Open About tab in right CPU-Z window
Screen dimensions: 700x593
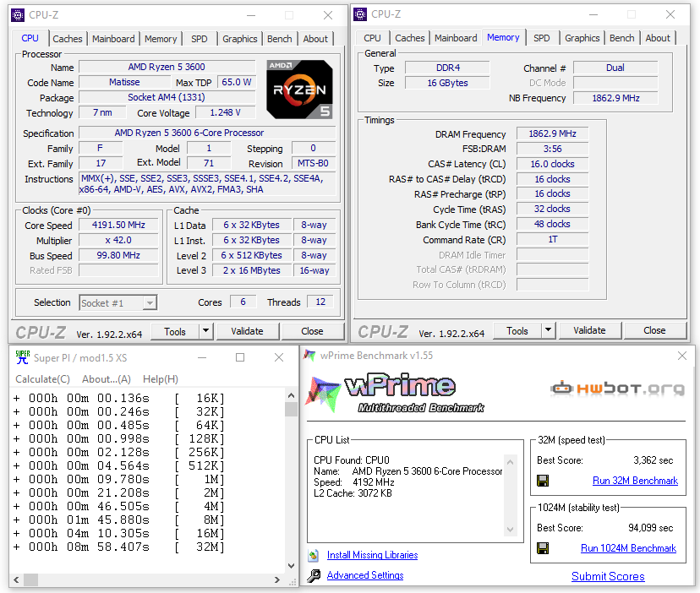tap(658, 38)
